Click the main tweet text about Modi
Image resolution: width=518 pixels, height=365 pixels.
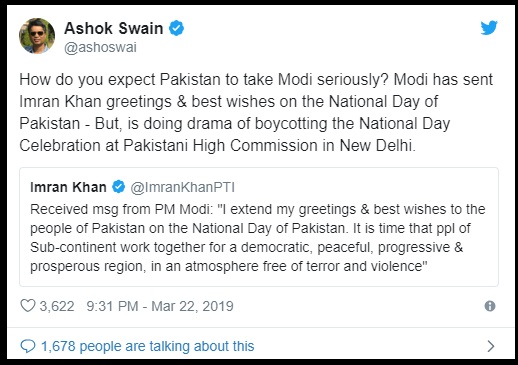click(x=256, y=113)
